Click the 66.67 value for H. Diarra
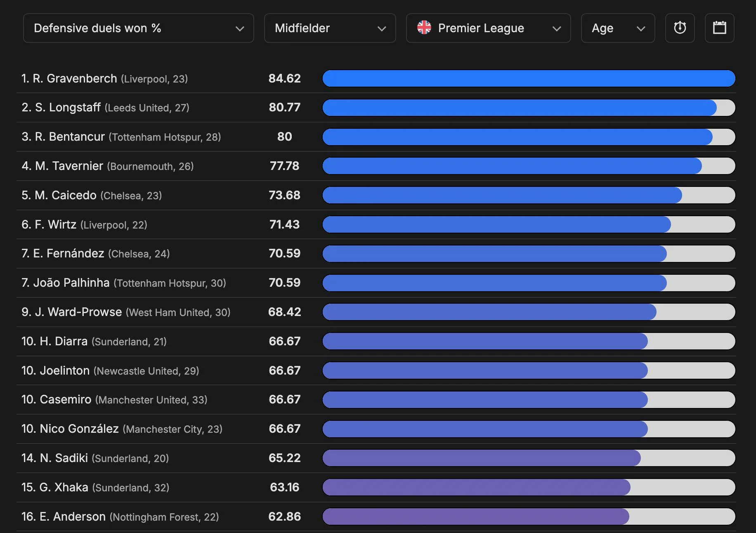The width and height of the screenshot is (756, 533). tap(285, 341)
